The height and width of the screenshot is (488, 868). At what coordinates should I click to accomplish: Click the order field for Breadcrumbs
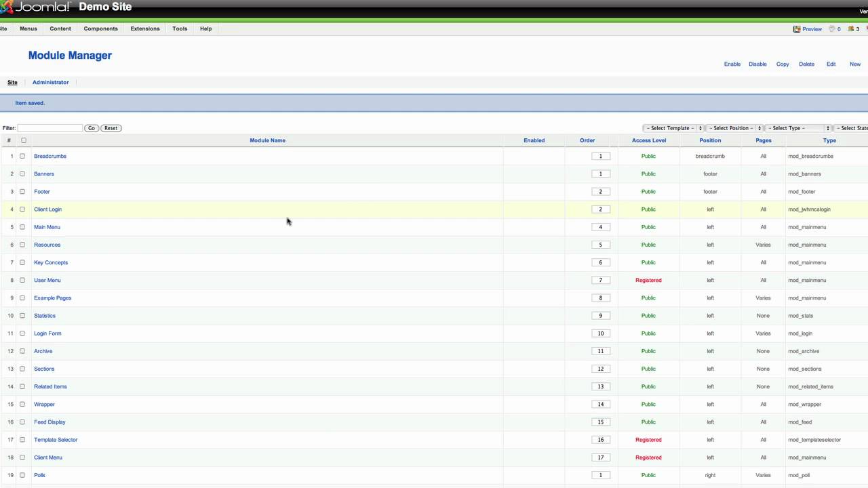601,156
